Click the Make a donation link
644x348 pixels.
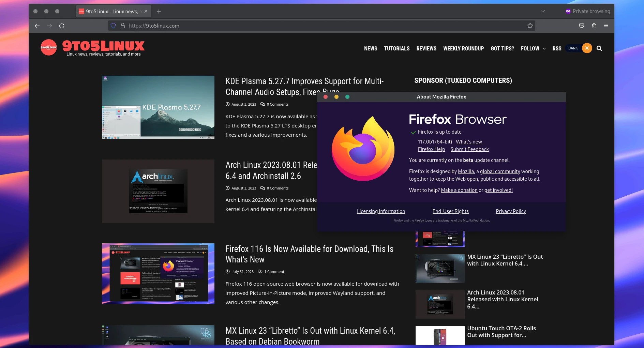point(459,190)
